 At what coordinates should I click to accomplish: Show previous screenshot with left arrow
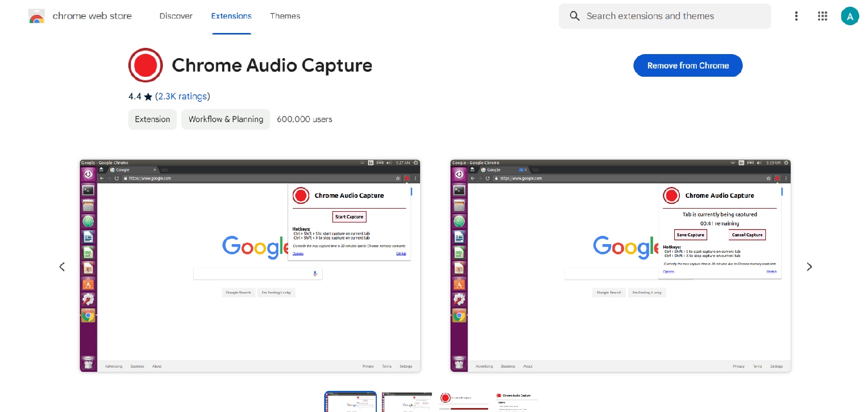(x=62, y=267)
